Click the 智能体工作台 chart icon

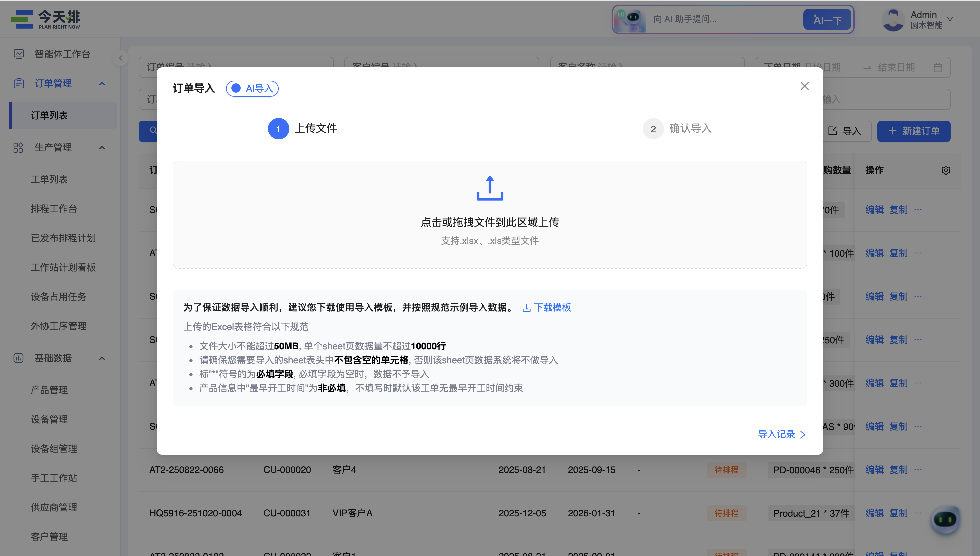19,54
